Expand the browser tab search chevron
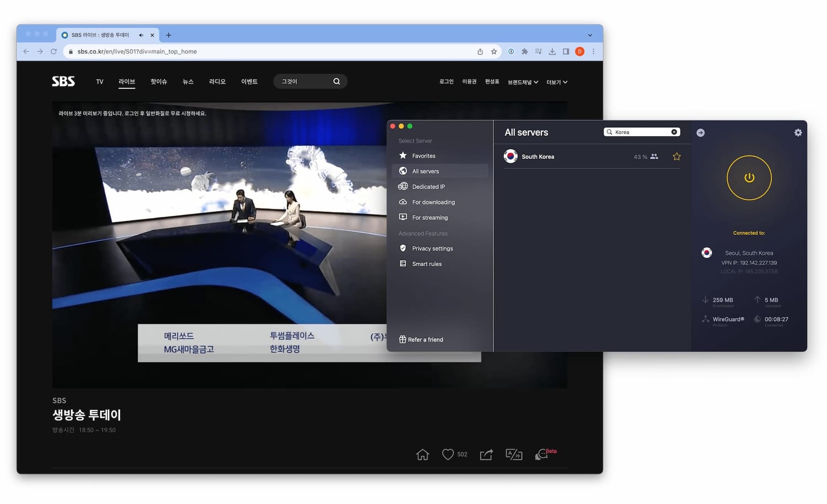 [590, 35]
